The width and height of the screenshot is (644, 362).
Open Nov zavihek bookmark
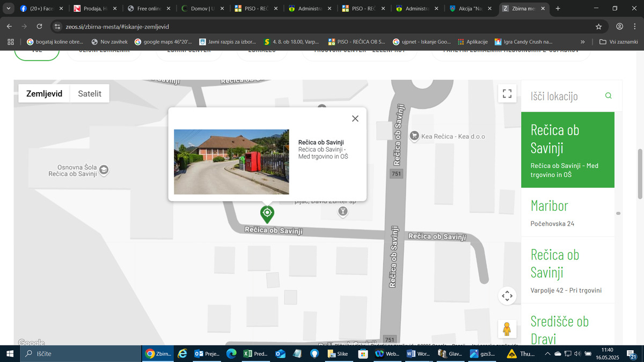[109, 41]
